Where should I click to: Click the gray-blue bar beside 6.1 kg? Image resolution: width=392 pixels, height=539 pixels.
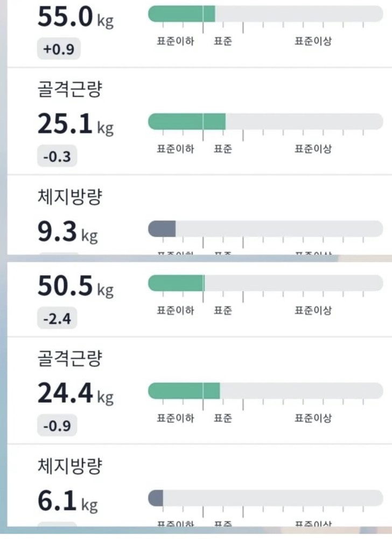coord(156,498)
